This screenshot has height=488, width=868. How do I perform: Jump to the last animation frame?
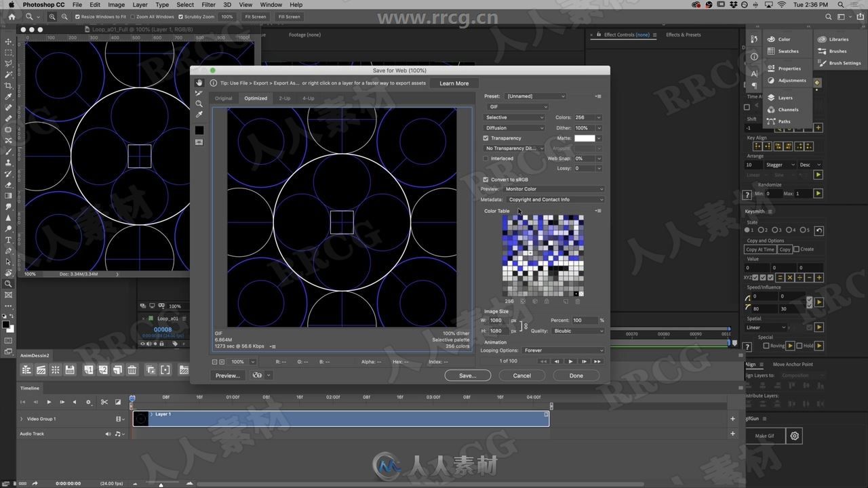click(x=597, y=361)
